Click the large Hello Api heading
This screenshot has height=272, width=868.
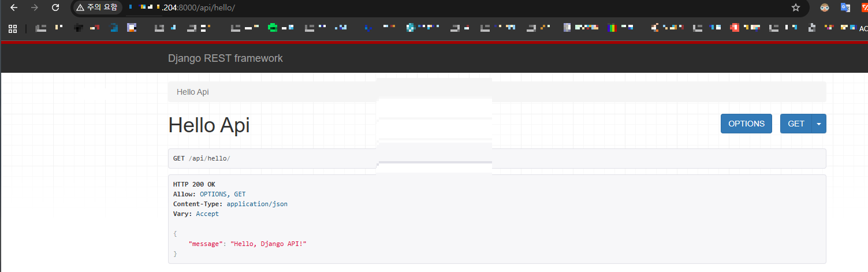pyautogui.click(x=209, y=125)
